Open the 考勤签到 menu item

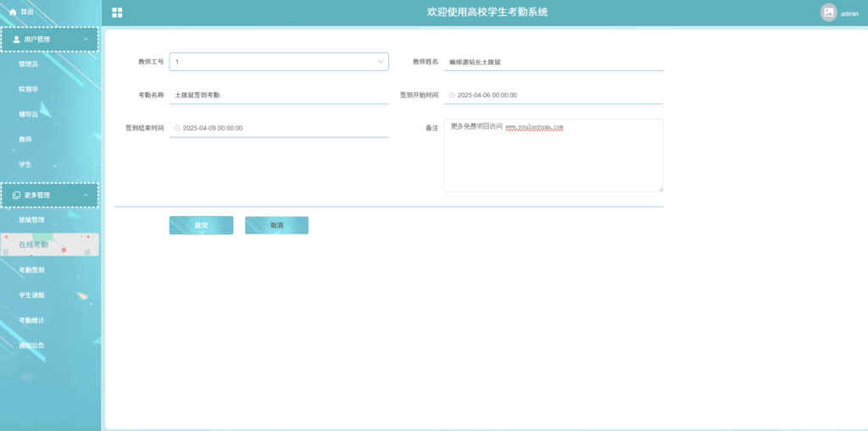[x=31, y=270]
